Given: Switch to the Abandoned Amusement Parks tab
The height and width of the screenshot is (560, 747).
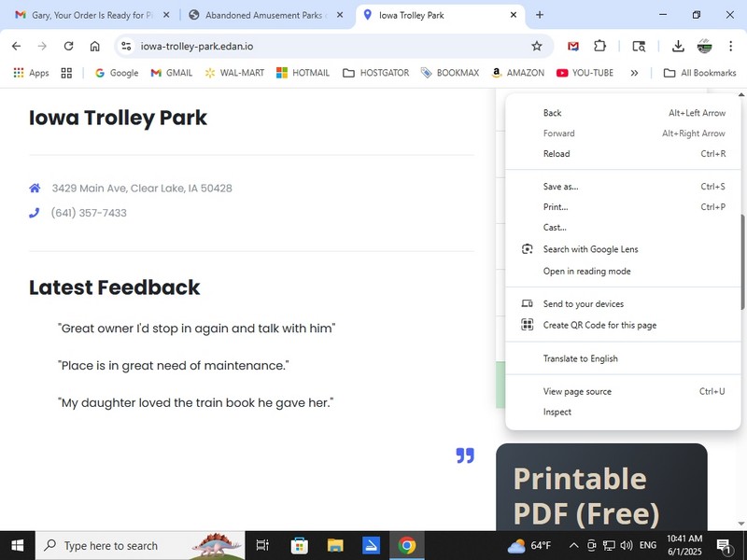Looking at the screenshot, I should click(x=263, y=15).
